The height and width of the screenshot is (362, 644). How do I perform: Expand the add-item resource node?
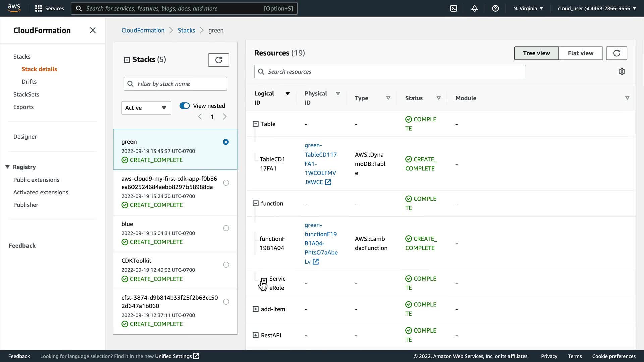coord(256,309)
